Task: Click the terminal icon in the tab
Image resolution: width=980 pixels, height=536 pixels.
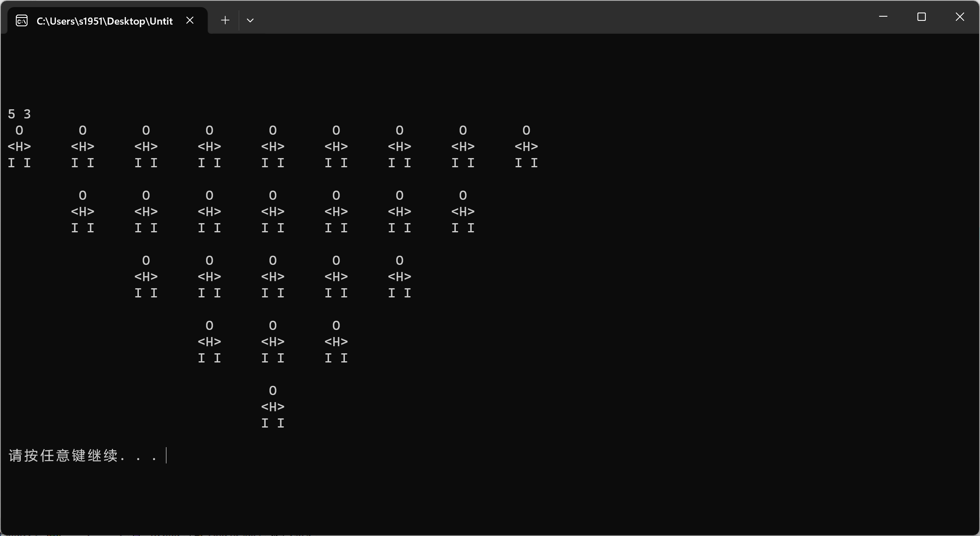Action: click(22, 20)
